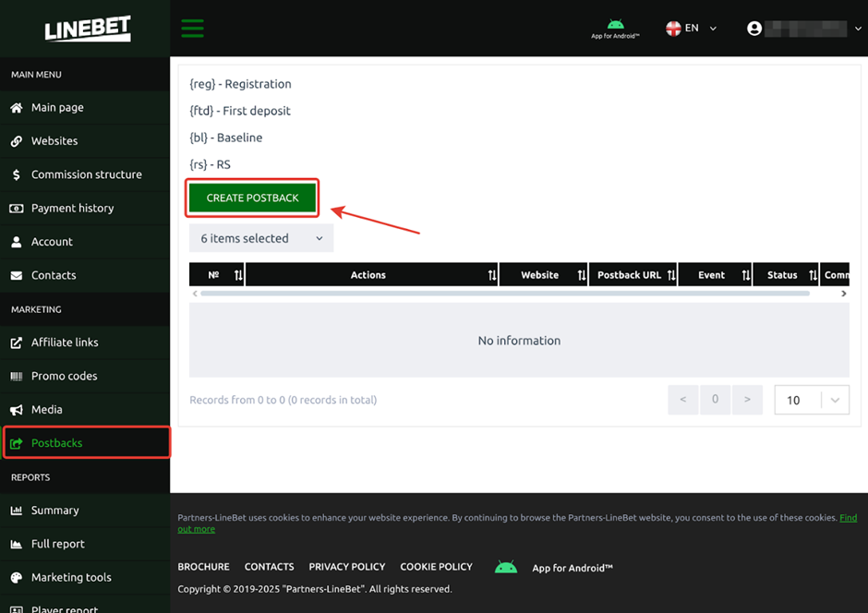Viewport: 868px width, 613px height.
Task: Open Marketing tools item
Action: 85,578
